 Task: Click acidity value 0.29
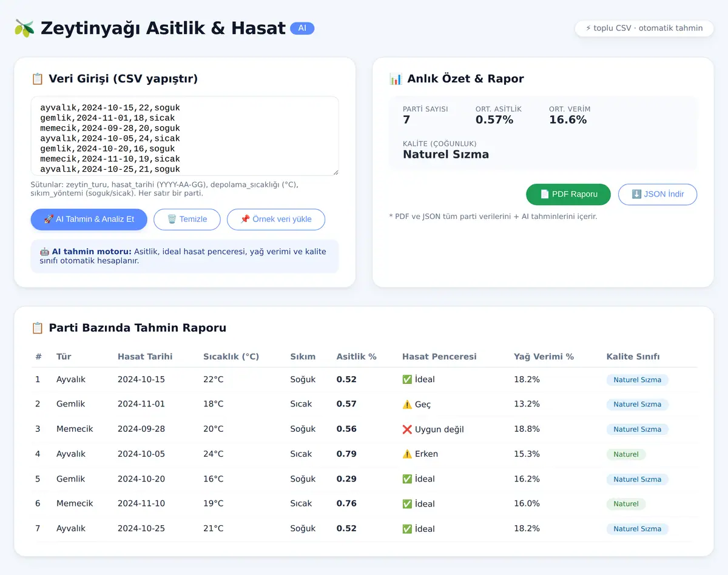pyautogui.click(x=346, y=479)
